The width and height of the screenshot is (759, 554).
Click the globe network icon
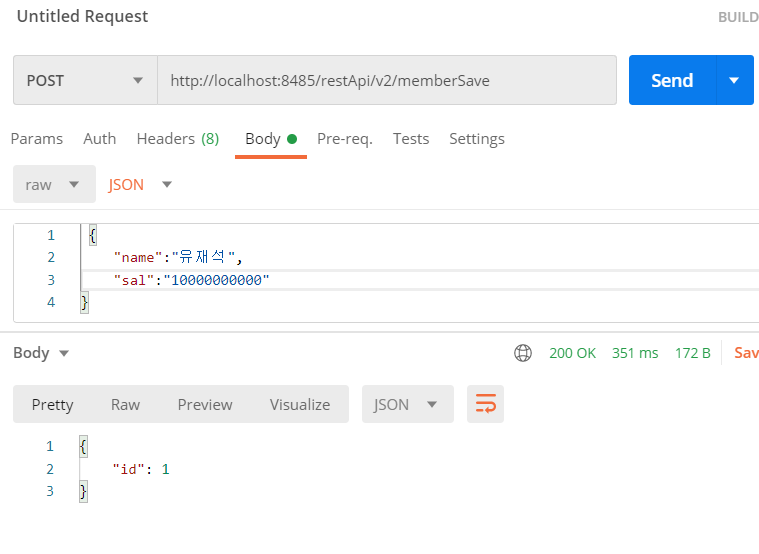523,353
